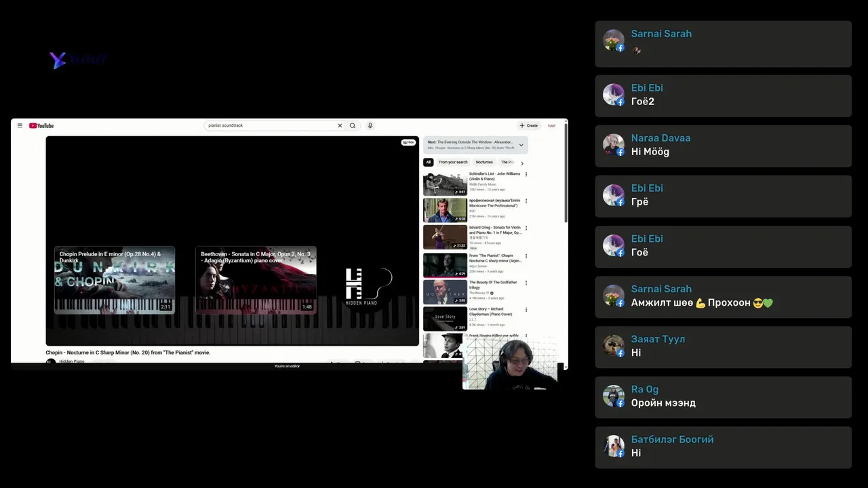Click the webcam overlay of the streamer
The width and height of the screenshot is (868, 488).
(x=510, y=364)
